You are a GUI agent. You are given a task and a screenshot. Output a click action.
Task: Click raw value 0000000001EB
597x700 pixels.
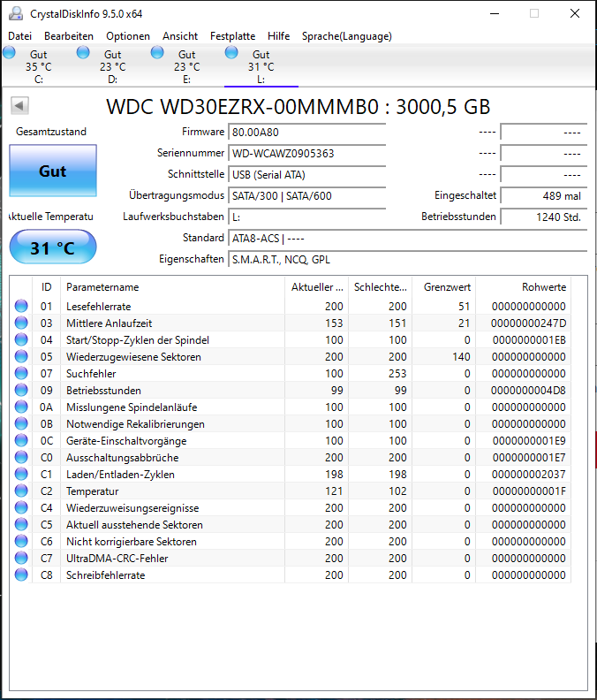529,340
